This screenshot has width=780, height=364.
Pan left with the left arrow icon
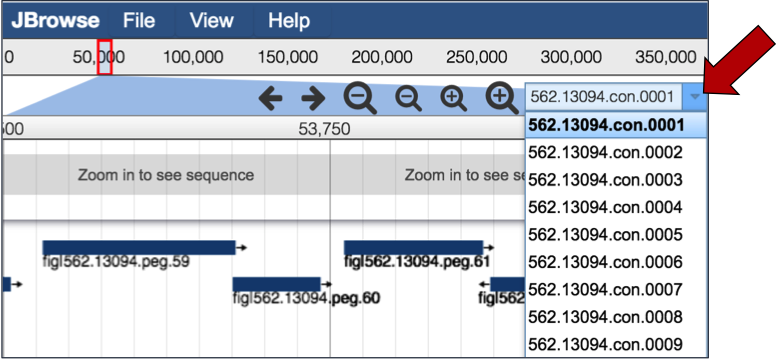coord(271,98)
